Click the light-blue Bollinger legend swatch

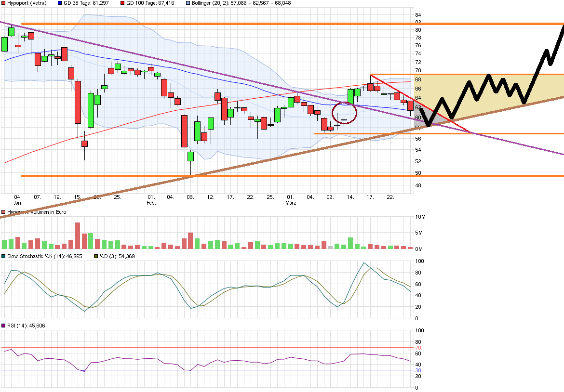188,3
